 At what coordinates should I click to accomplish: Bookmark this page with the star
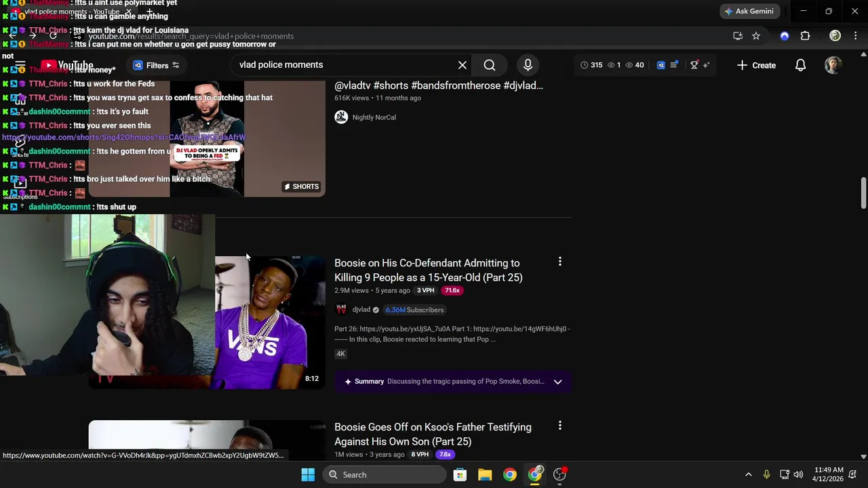click(x=756, y=36)
